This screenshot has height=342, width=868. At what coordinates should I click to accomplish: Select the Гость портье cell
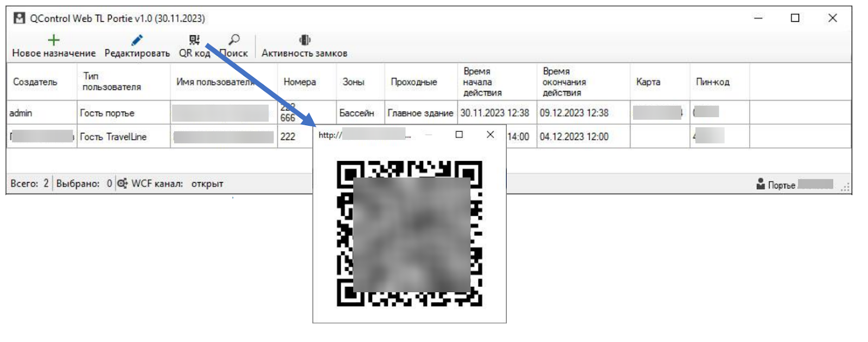coord(124,113)
